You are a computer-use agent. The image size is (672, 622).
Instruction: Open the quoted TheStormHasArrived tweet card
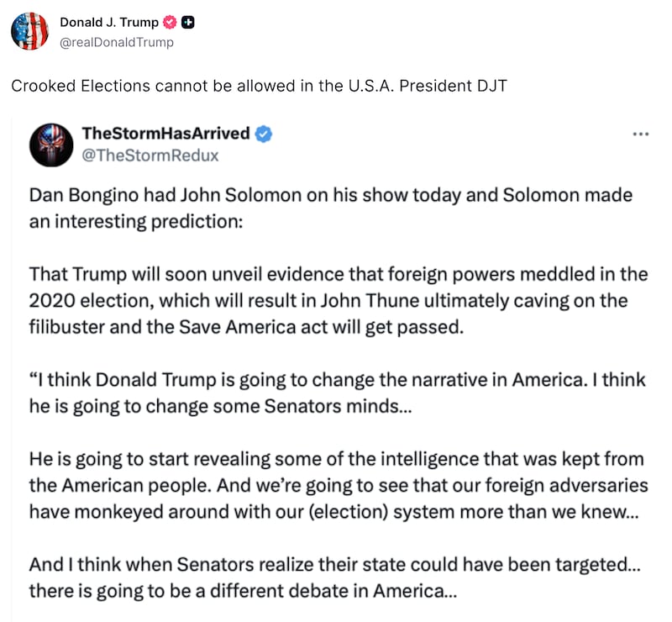coord(336,361)
